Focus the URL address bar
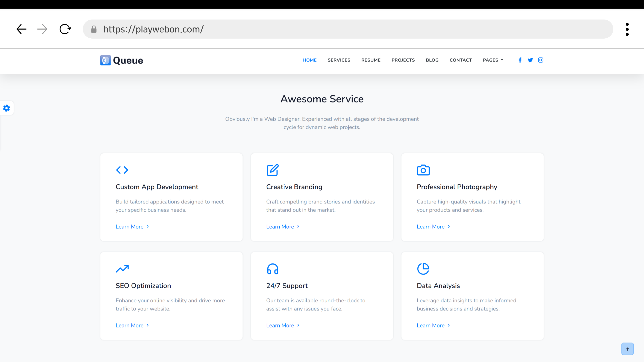The width and height of the screenshot is (644, 362). [x=350, y=29]
